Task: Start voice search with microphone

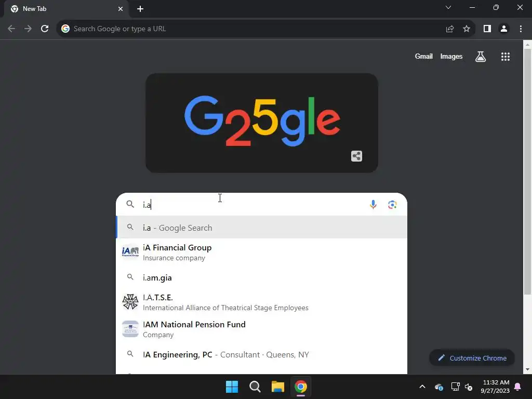Action: tap(373, 205)
